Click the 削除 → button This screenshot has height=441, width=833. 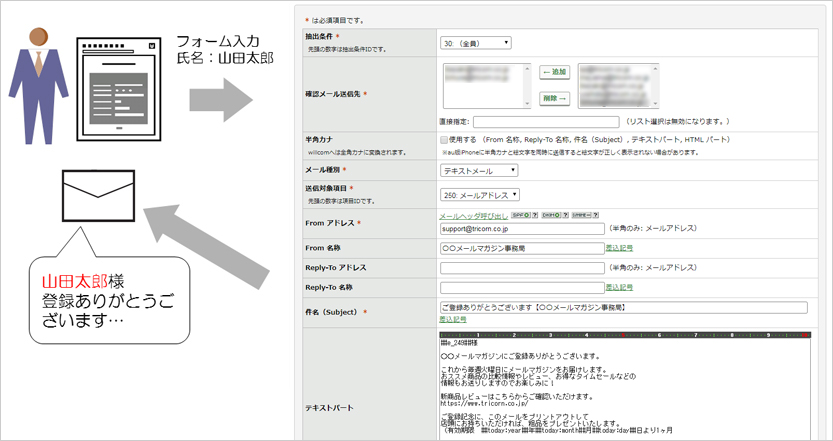[x=555, y=98]
